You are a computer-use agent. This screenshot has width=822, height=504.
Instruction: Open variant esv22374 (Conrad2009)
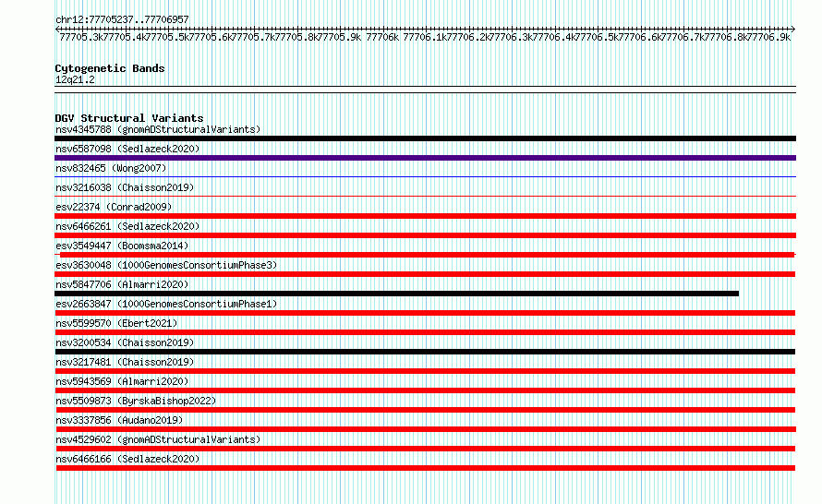114,207
